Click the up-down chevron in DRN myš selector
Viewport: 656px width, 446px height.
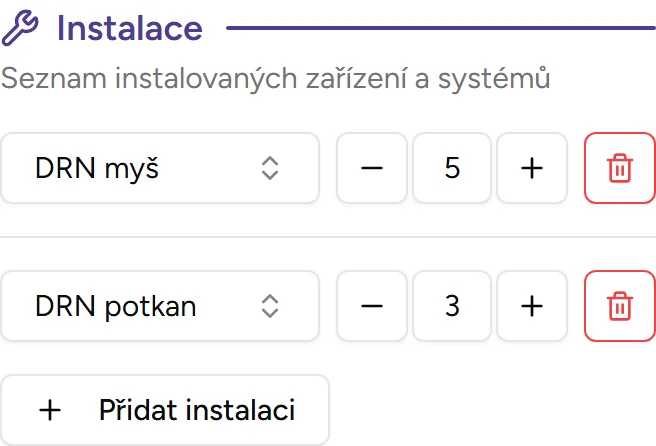[269, 168]
